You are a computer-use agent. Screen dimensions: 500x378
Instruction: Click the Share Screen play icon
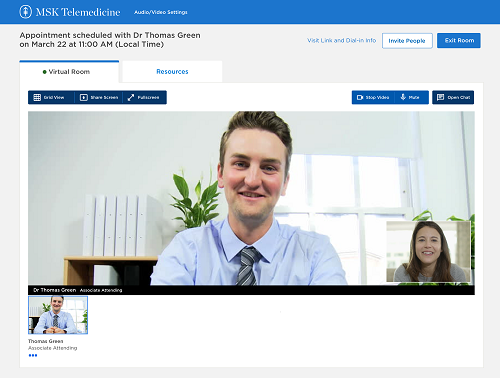[x=84, y=97]
